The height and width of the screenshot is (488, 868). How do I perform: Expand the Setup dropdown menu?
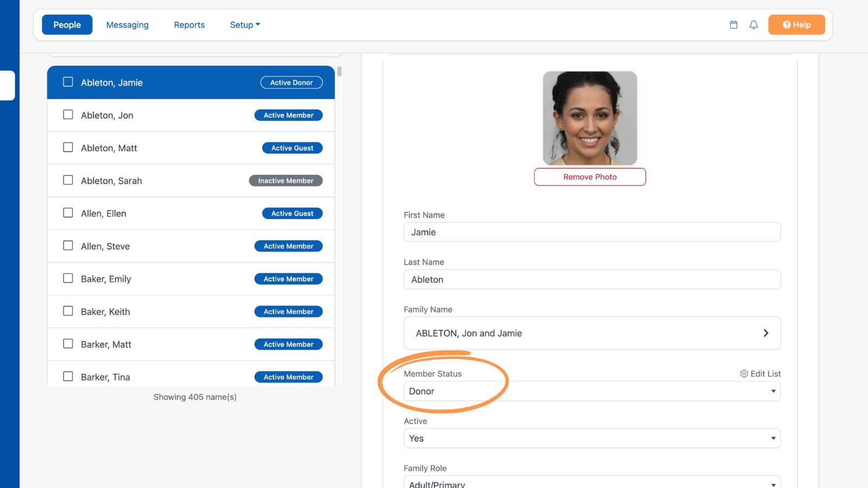point(245,25)
